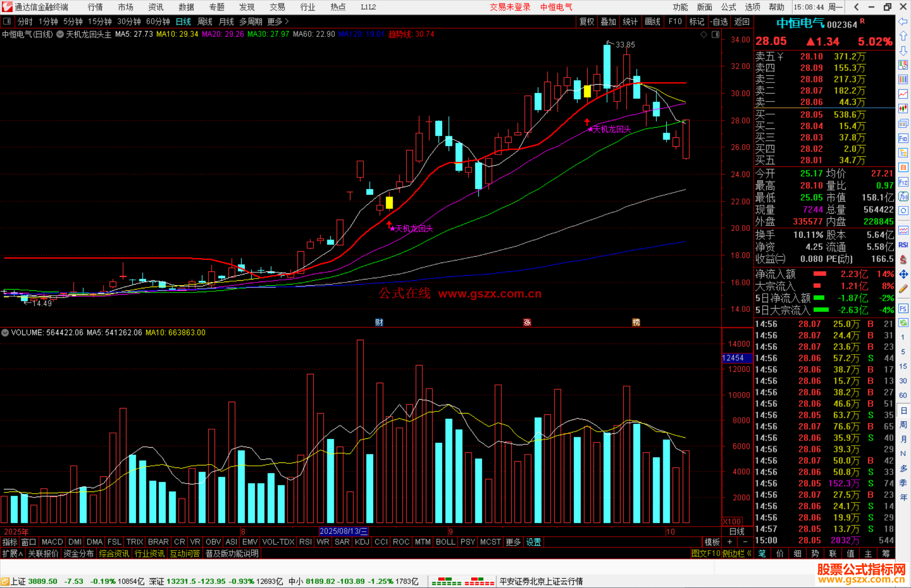
Task: Toggle left panel icon beside 分时
Action: pos(7,21)
